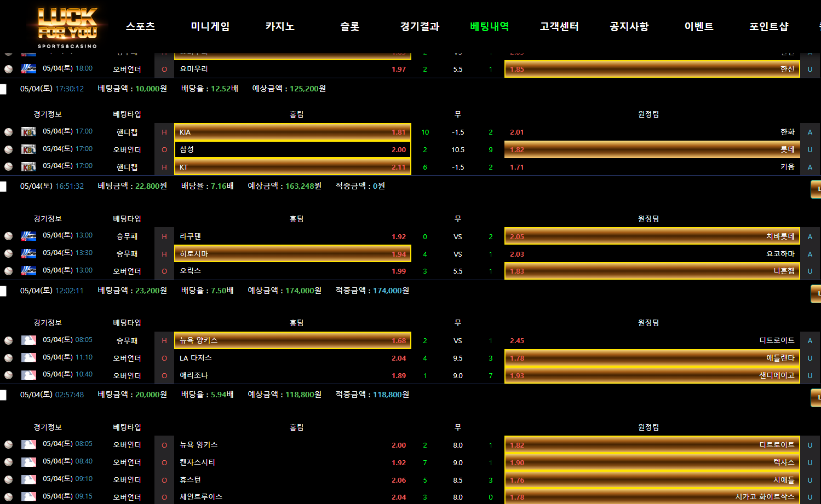The image size is (821, 504).
Task: Click the highlighted 애틀랜타 1.78 cell
Action: (652, 358)
